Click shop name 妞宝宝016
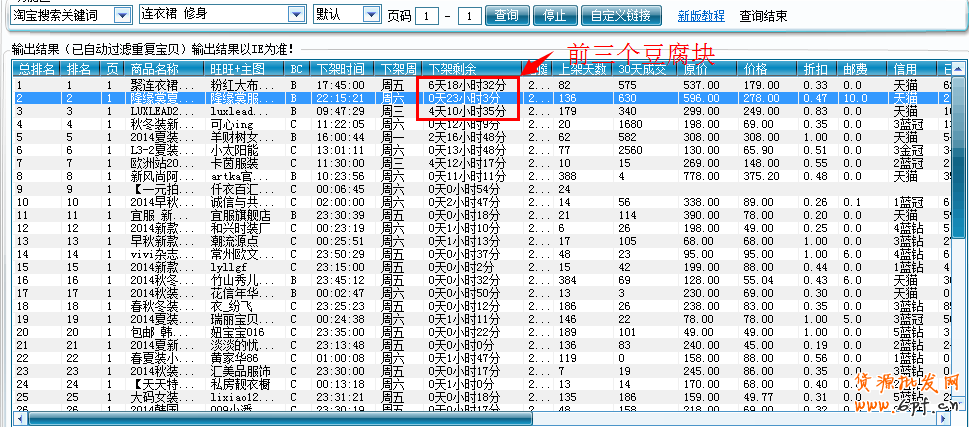The image size is (969, 427). coord(237,332)
